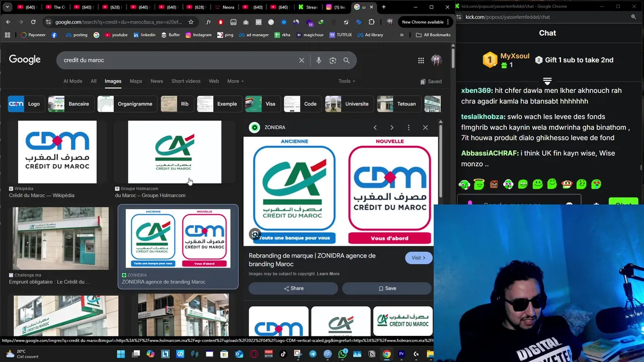Share the previewed image
Screen dimensions: 644x362
click(x=293, y=289)
